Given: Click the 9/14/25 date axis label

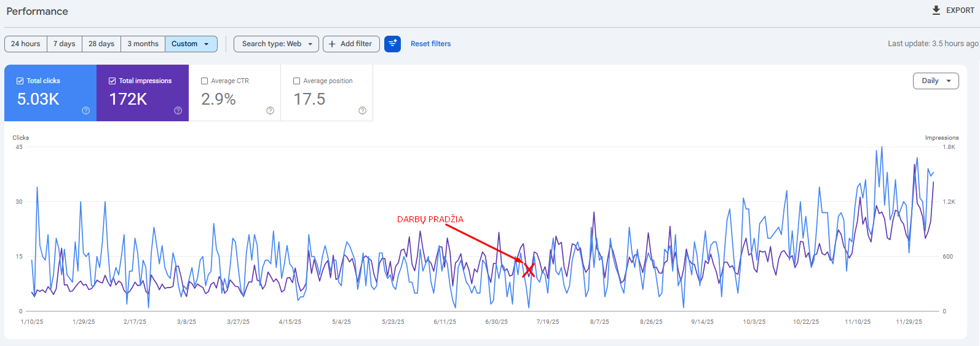Looking at the screenshot, I should pos(703,322).
